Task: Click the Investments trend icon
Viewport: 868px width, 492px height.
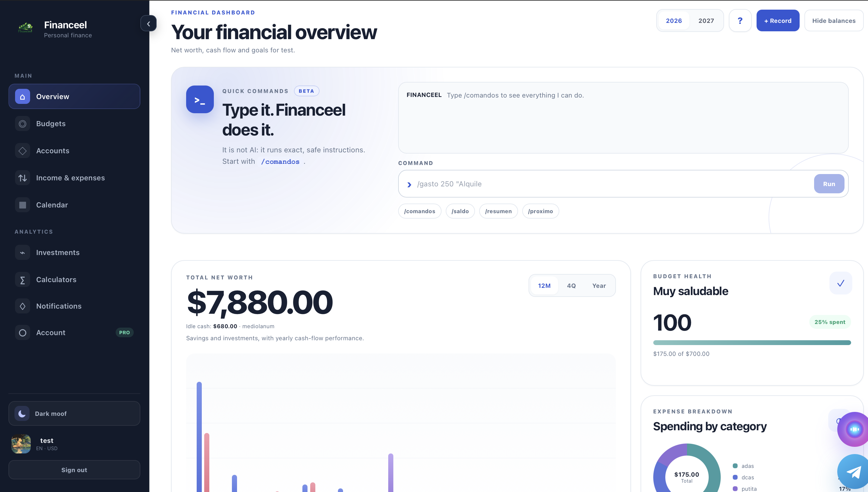Action: tap(23, 252)
